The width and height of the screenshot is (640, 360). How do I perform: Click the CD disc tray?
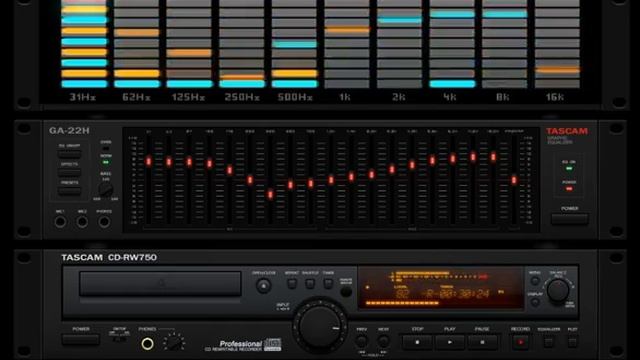[160, 284]
